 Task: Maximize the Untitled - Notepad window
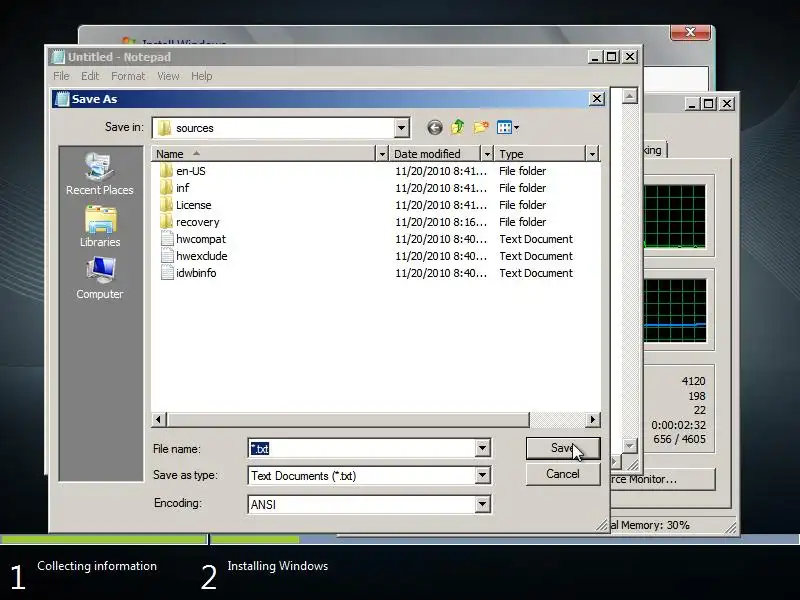click(612, 57)
